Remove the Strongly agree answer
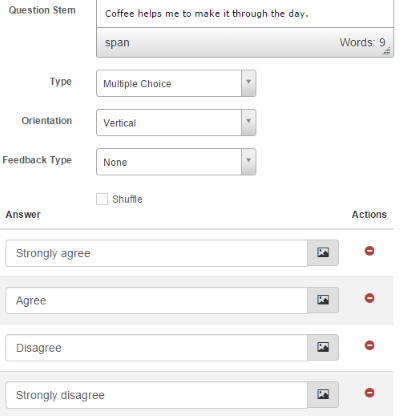Image resolution: width=400 pixels, height=416 pixels. click(369, 251)
